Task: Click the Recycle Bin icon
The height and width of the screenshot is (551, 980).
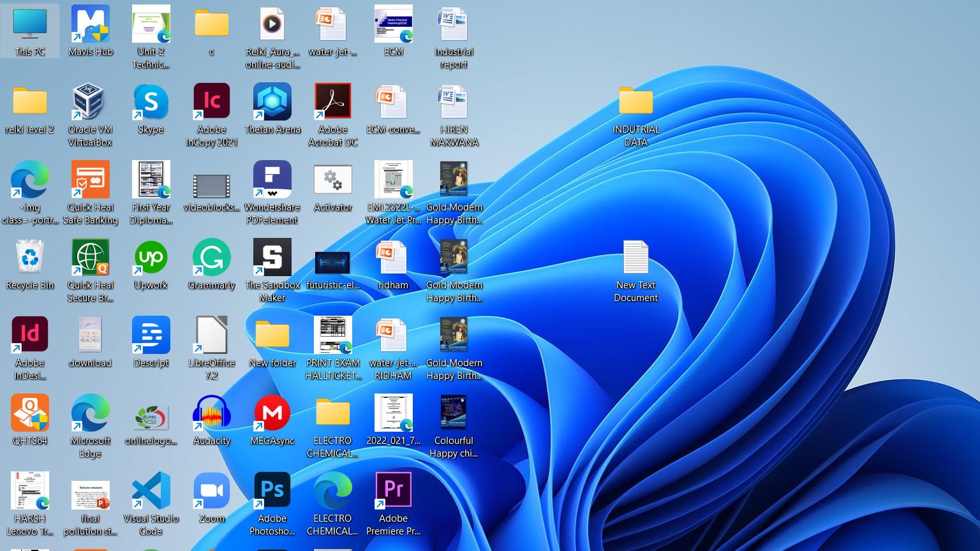Action: [x=30, y=258]
